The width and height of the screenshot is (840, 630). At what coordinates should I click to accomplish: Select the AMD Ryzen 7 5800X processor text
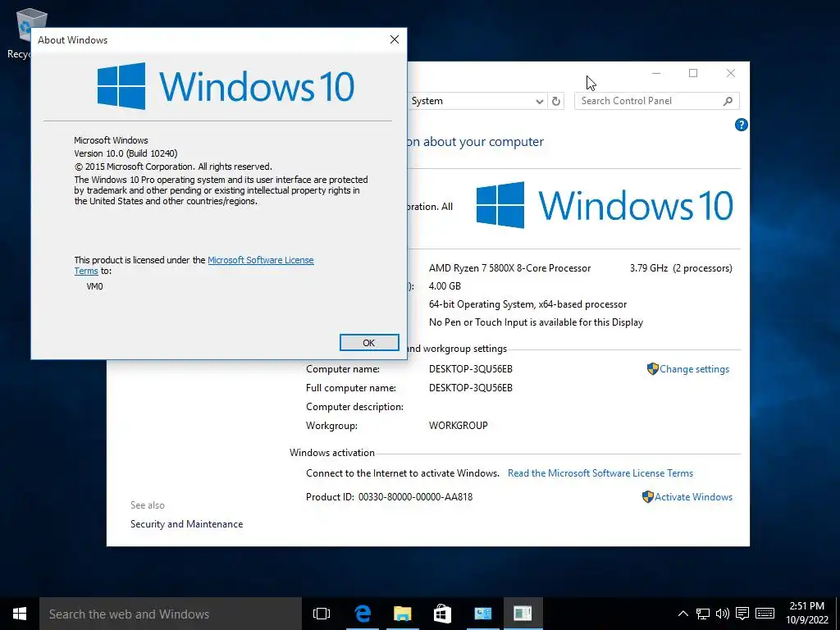pyautogui.click(x=509, y=268)
